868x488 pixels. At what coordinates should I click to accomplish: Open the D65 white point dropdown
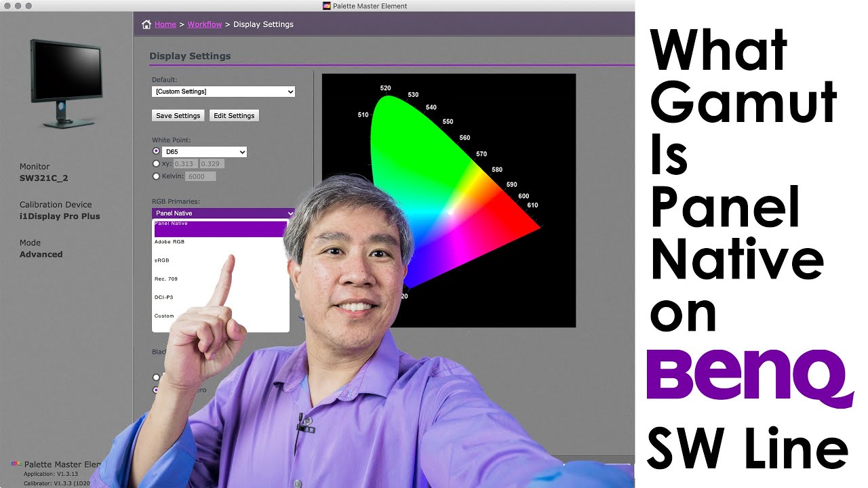205,152
